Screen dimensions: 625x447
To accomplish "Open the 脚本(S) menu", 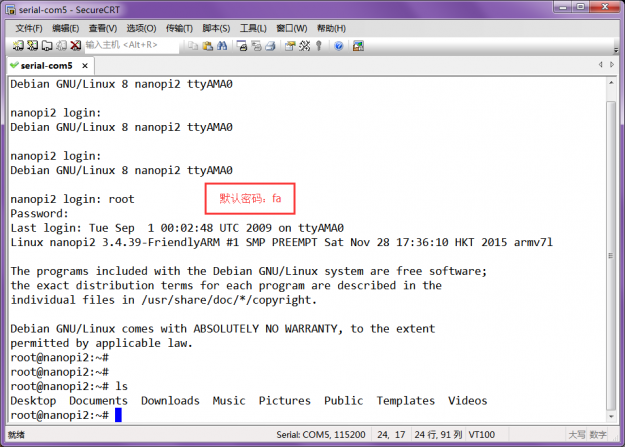I will (x=216, y=28).
